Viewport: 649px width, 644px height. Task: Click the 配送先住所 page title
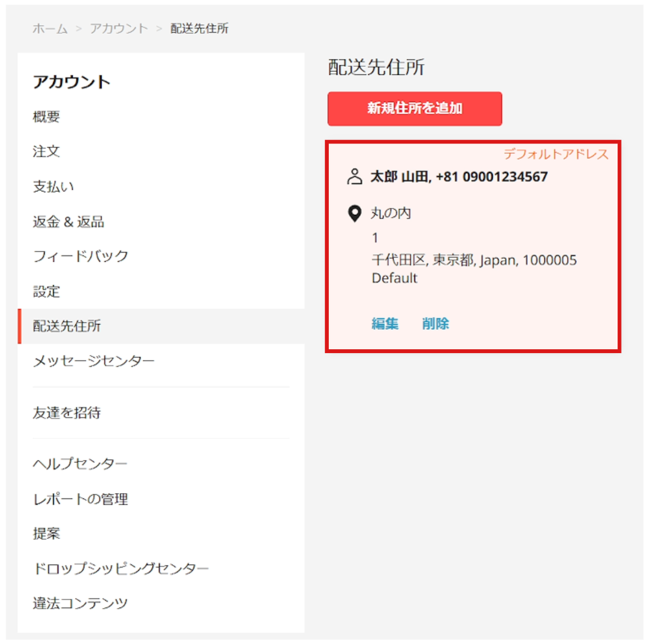pos(376,67)
